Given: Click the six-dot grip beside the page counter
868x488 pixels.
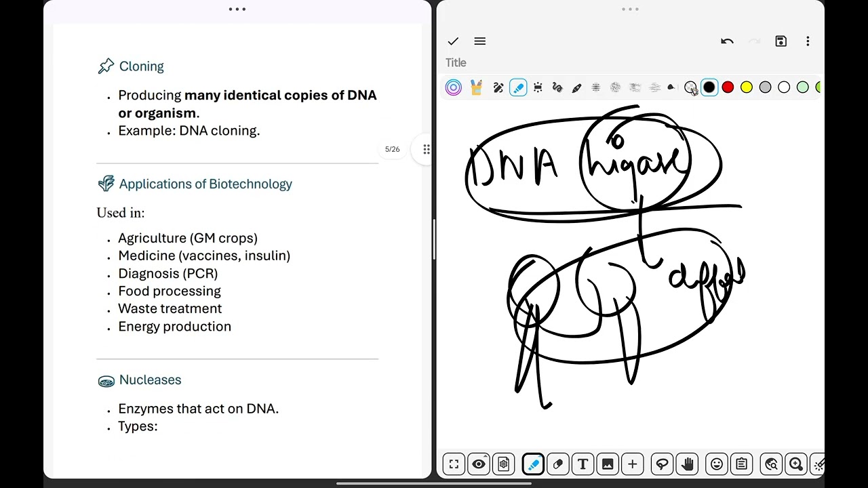Looking at the screenshot, I should [x=426, y=149].
